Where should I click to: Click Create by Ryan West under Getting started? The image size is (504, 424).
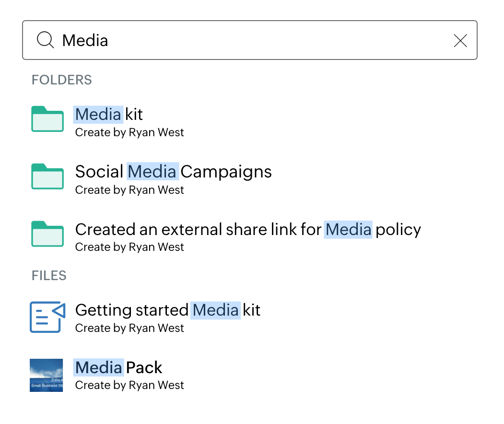tap(129, 329)
